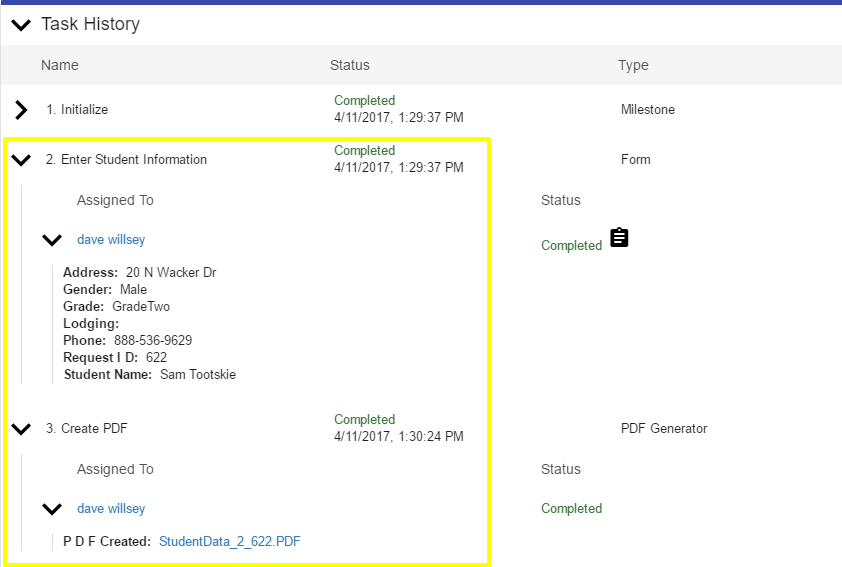The height and width of the screenshot is (567, 842).
Task: Select the 1. Initialize task name
Action: tap(77, 110)
